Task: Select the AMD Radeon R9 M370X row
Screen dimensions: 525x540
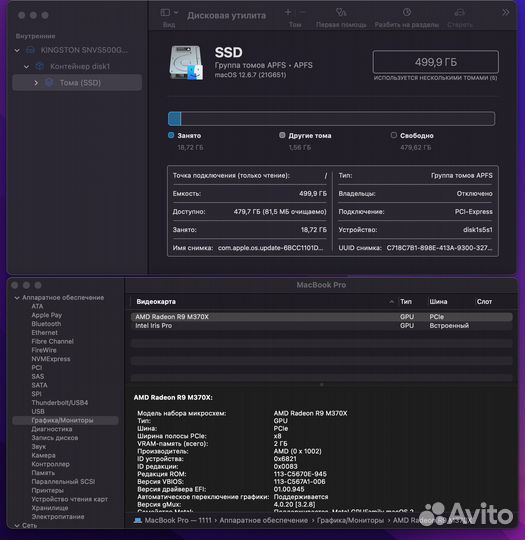Action: (x=321, y=317)
